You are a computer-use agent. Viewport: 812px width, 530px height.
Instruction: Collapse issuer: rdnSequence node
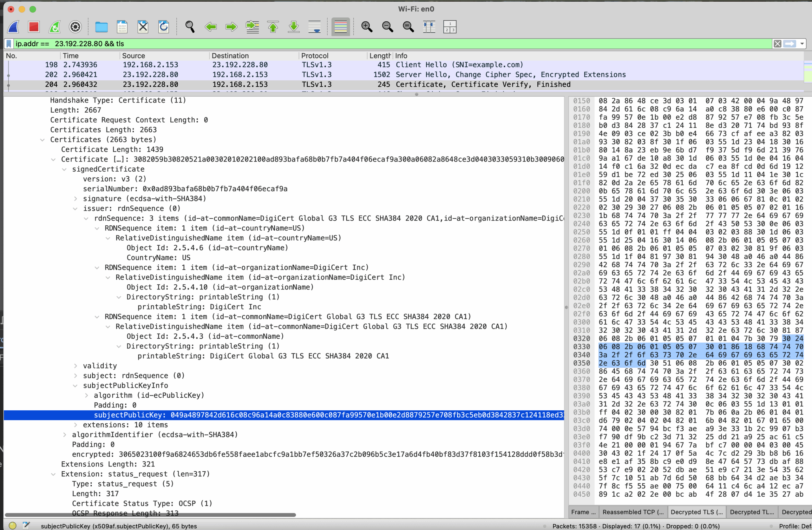[x=75, y=209]
